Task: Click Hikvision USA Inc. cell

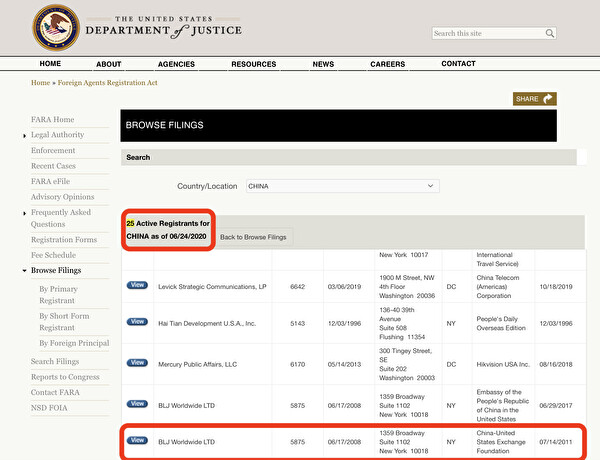Action: coord(503,364)
